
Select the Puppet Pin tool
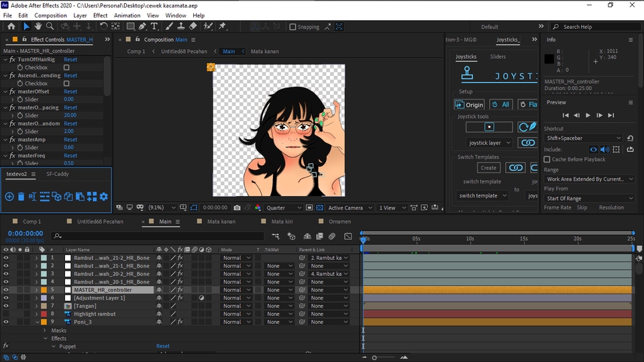222,26
